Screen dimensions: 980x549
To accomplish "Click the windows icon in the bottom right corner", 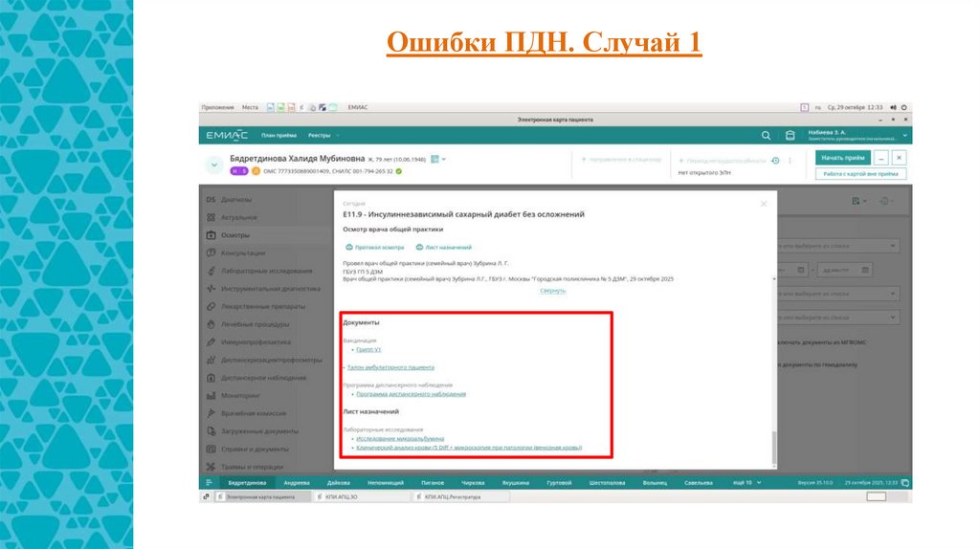I will (905, 483).
